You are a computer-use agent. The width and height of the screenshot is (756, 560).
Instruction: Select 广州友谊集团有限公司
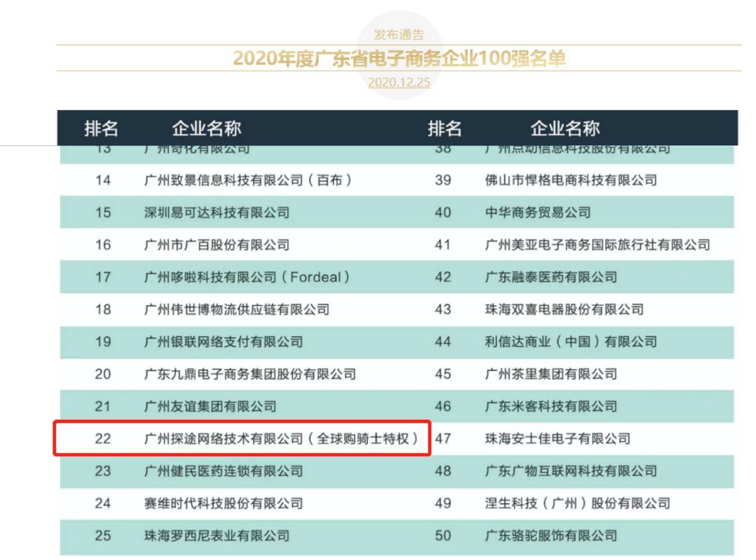[210, 407]
